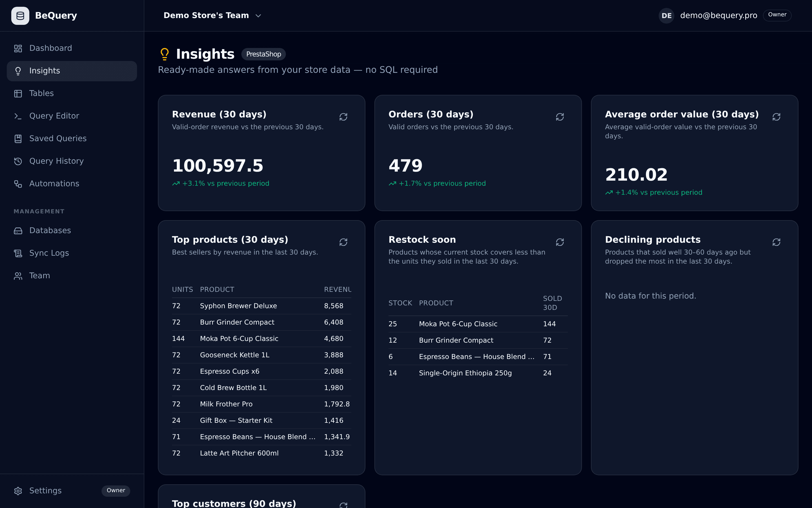Click the UNITS column header
Screen dimensions: 812x508
182,289
